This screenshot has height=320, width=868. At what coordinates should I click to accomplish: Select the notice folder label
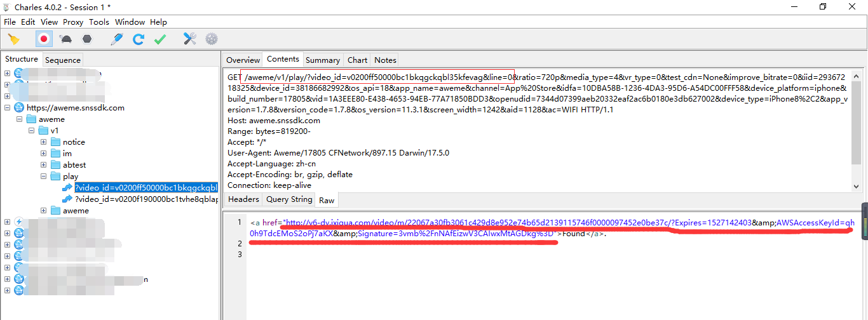[x=74, y=142]
